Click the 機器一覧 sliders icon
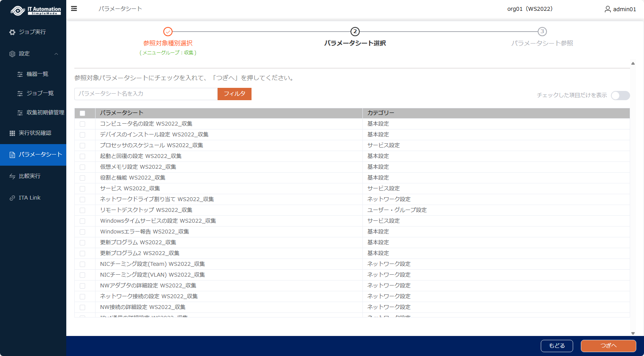The image size is (644, 356). click(20, 74)
